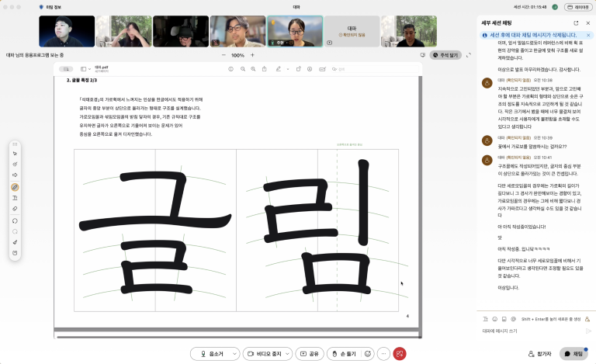Toggle raise hand with 손 들기
Viewport: 596px width, 364px height.
tap(345, 354)
